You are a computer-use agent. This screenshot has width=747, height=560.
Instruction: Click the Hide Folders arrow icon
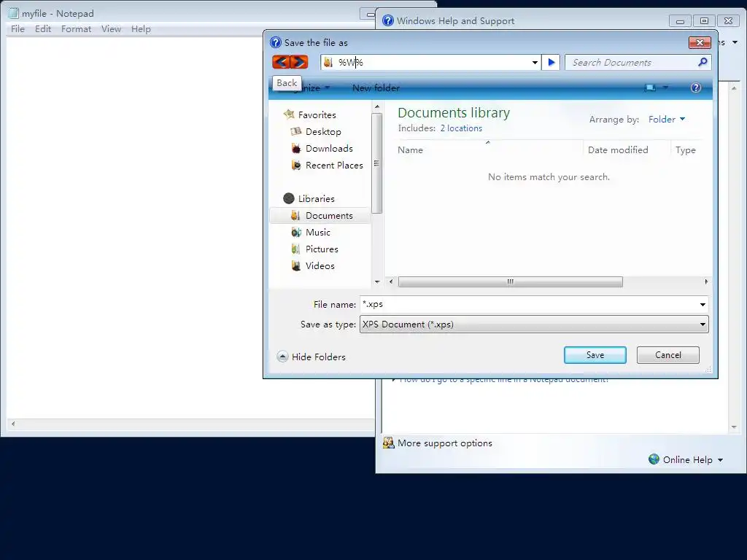coord(282,357)
